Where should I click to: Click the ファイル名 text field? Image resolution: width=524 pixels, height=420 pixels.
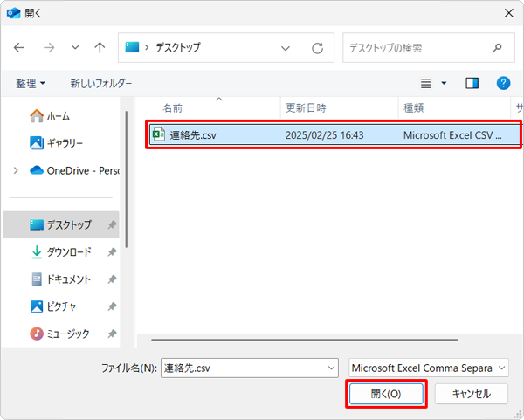click(250, 368)
